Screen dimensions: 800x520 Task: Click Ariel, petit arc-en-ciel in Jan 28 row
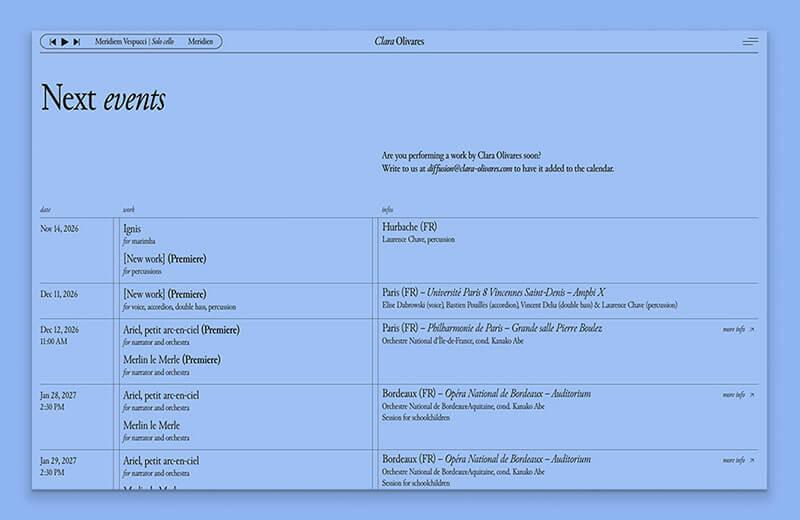pyautogui.click(x=161, y=395)
